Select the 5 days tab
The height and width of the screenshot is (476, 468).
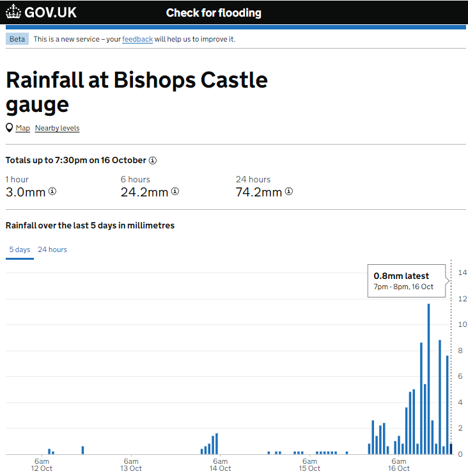20,250
